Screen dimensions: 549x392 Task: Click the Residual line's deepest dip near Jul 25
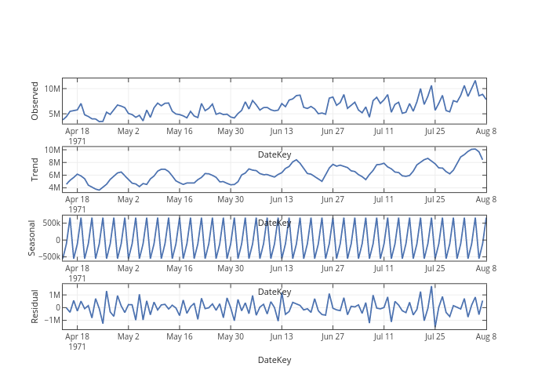tap(435, 328)
